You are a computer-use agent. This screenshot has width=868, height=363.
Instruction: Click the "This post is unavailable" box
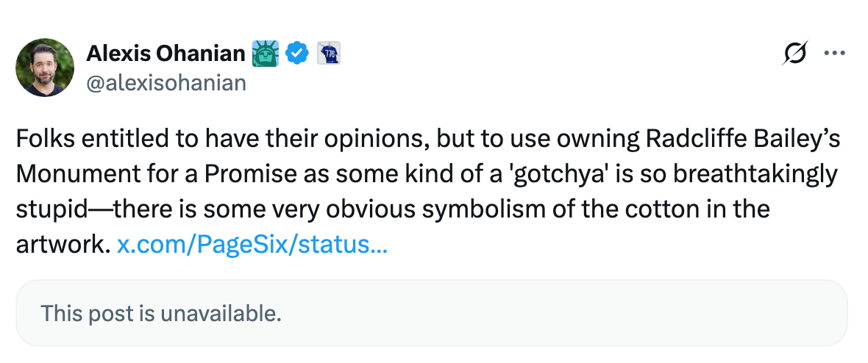[431, 313]
